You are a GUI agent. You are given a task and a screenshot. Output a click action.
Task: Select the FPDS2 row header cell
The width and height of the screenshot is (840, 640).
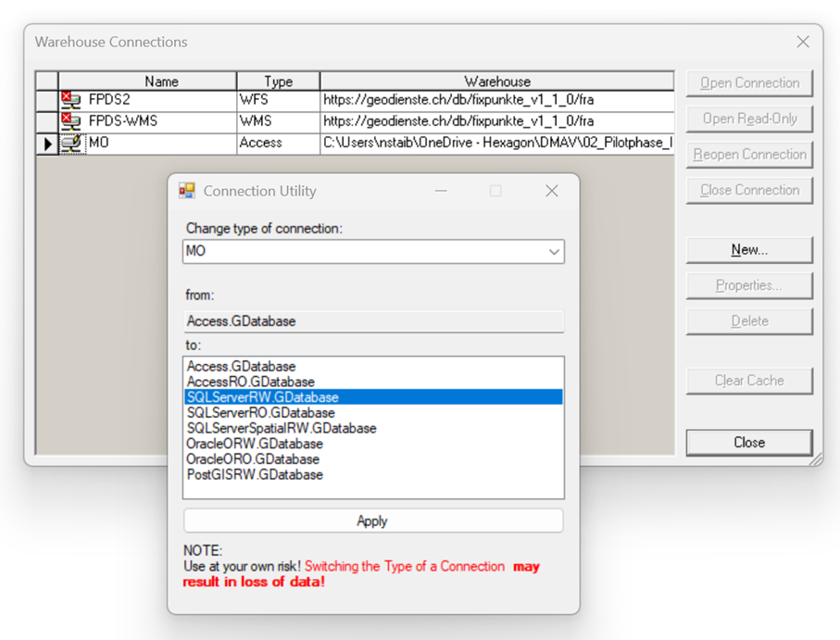tap(46, 100)
